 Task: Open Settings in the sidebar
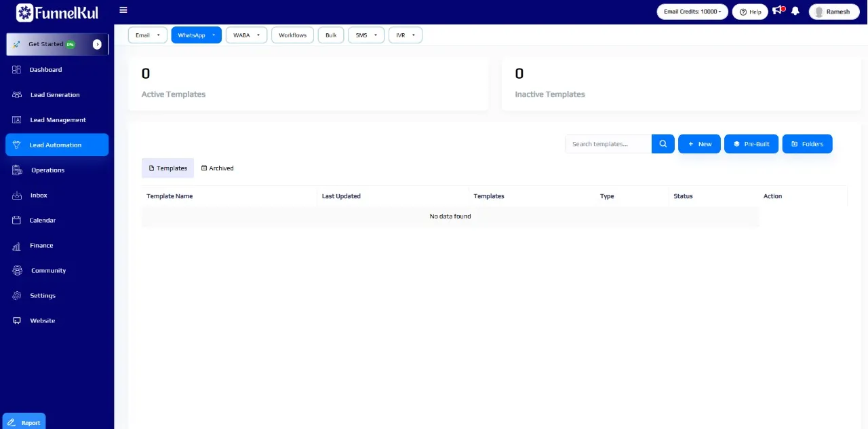[x=42, y=296]
